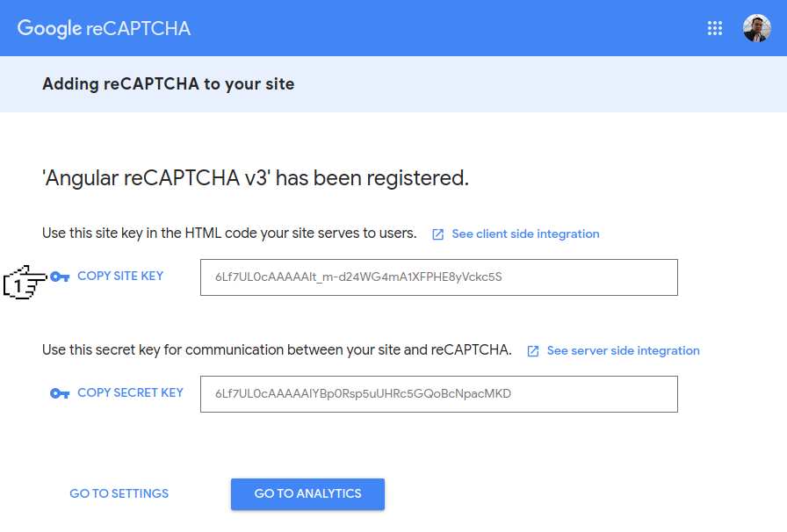Click the pointing hand annotation numbered 1

pyautogui.click(x=24, y=282)
